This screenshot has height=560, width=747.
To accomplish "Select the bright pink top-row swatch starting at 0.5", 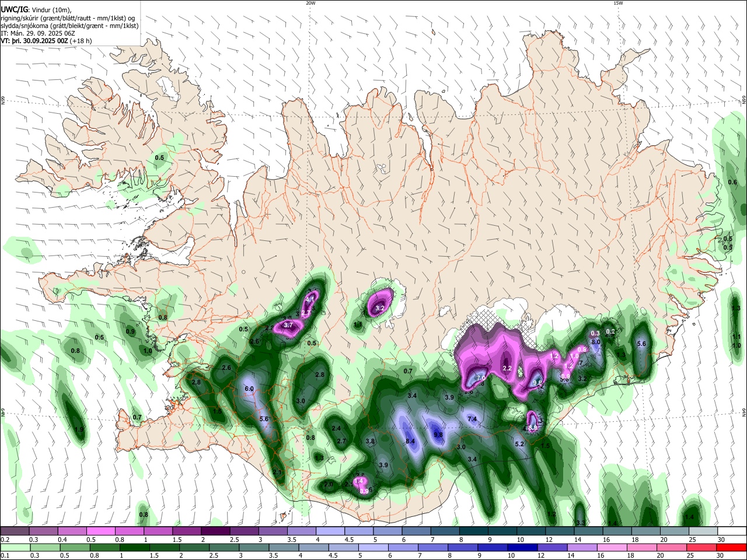I will click(101, 531).
